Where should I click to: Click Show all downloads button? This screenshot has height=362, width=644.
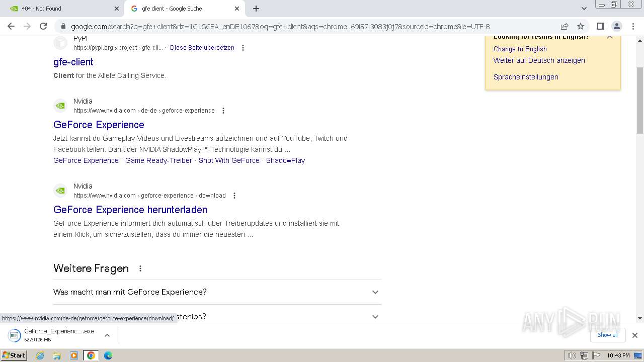(x=607, y=335)
